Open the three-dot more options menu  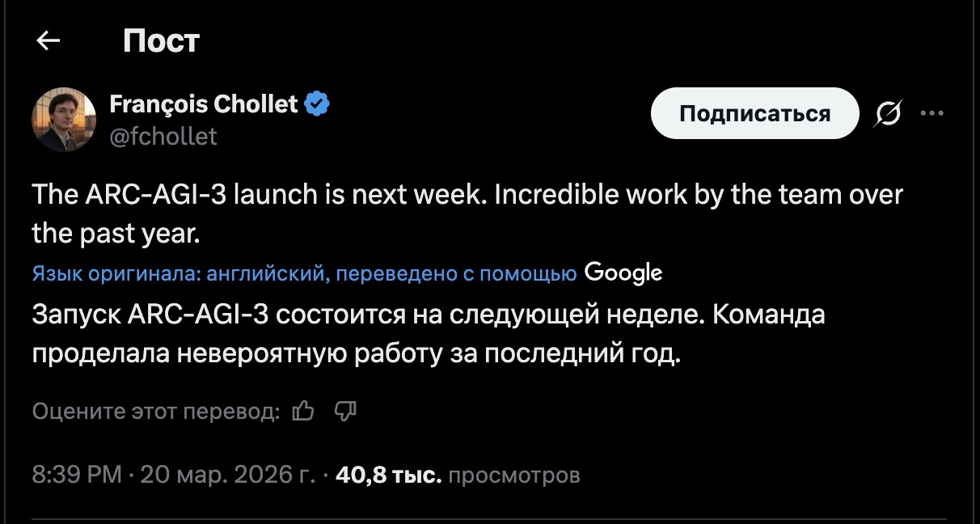point(932,114)
